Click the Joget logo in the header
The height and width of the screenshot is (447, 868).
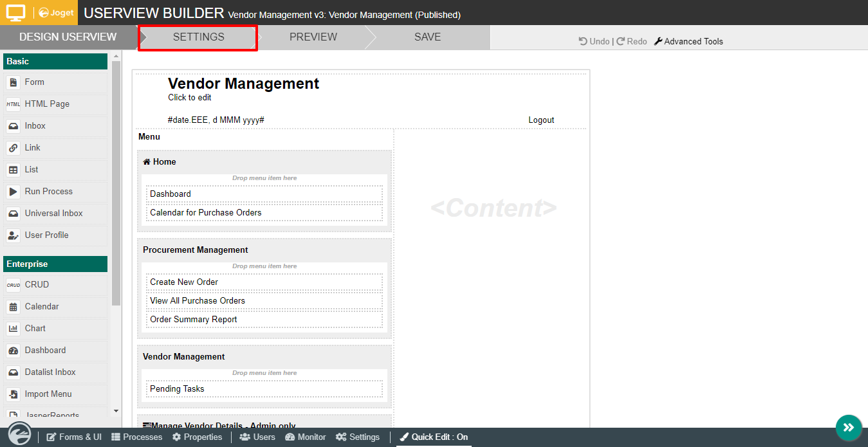(x=56, y=13)
